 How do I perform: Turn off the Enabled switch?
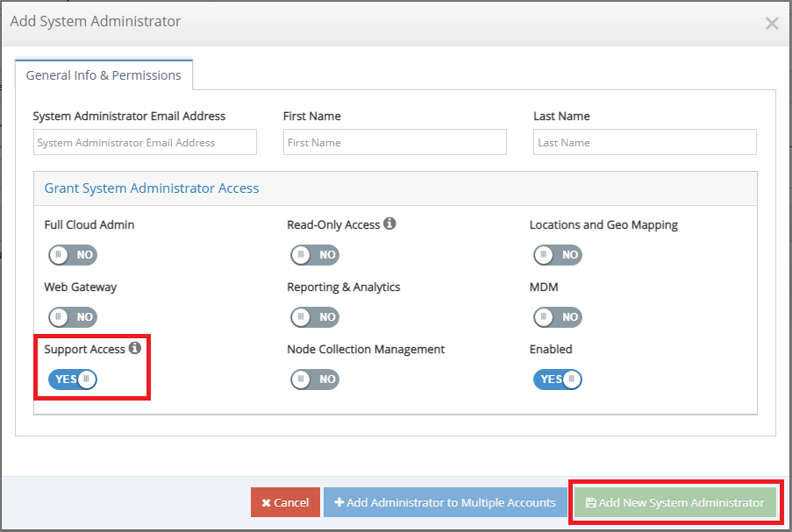tap(558, 379)
